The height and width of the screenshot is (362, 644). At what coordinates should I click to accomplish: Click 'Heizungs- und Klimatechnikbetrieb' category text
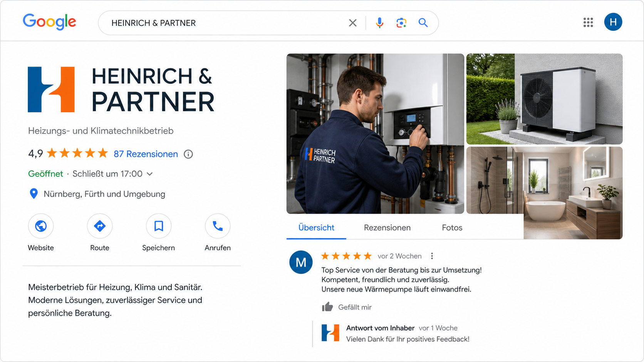click(x=101, y=131)
